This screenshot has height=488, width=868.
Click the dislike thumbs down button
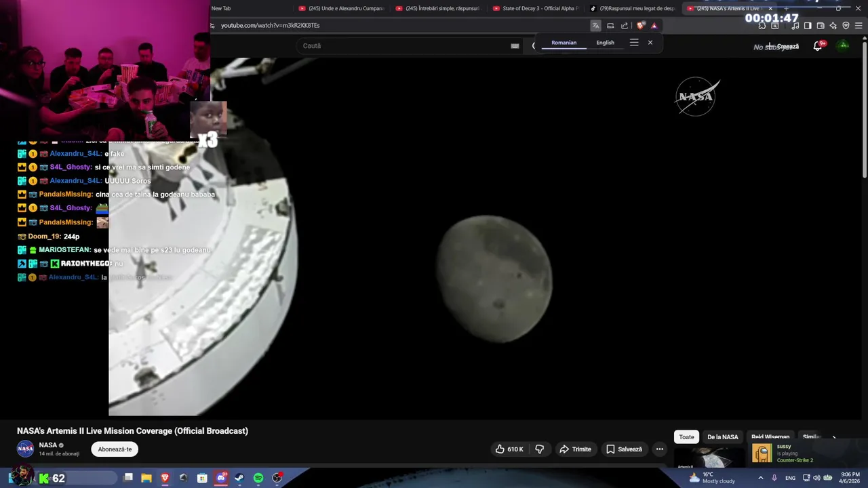(x=540, y=449)
